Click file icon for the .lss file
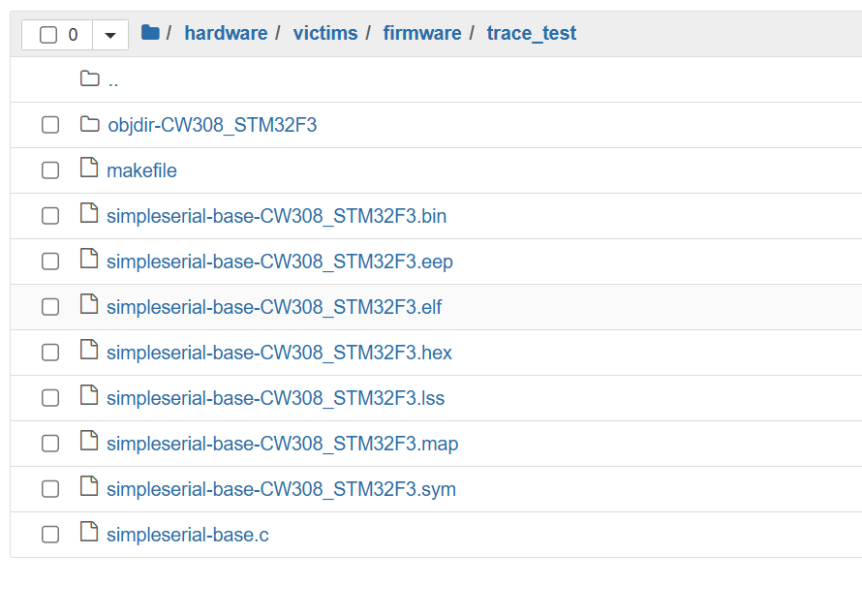Image resolution: width=862 pixels, height=616 pixels. pos(89,395)
